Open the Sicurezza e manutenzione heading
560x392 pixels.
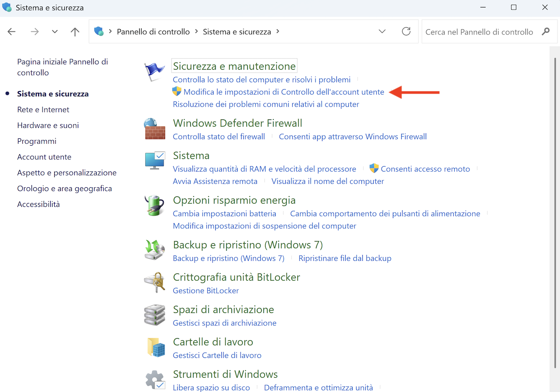click(234, 66)
